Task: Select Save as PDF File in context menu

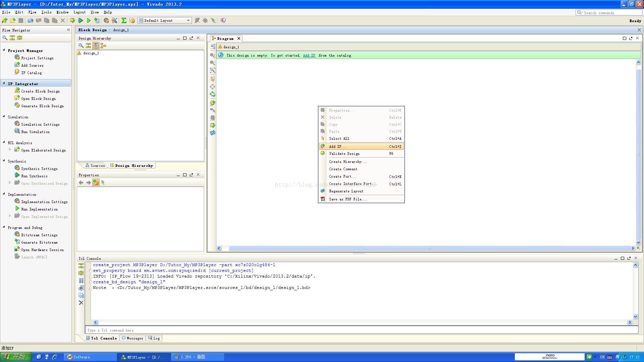Action: [361, 199]
